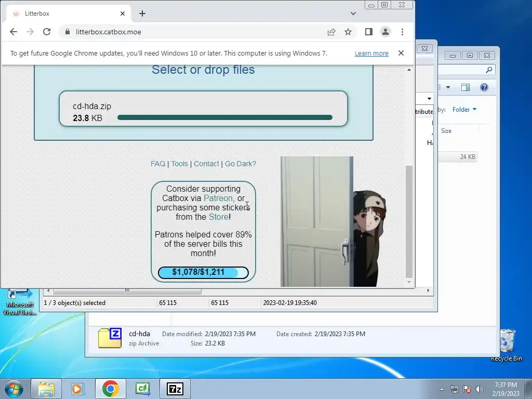
Task: Click the 2023-02-19 19:35:40 status text
Action: (x=290, y=303)
